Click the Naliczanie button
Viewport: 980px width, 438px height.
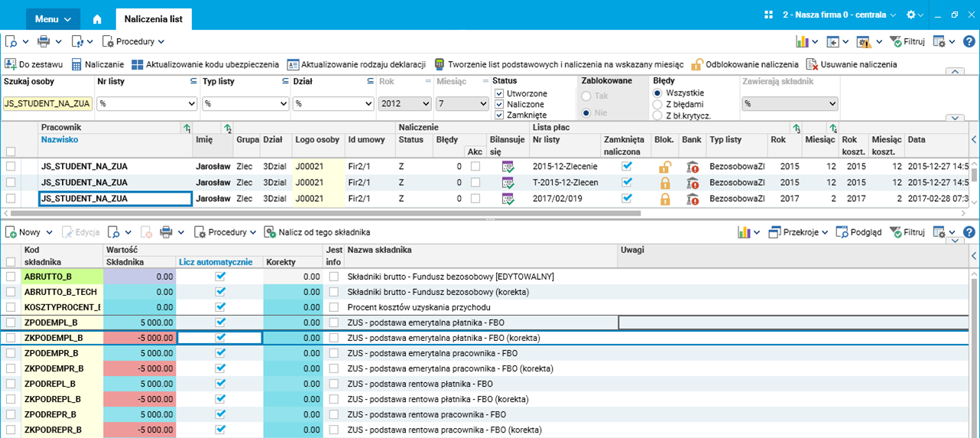[x=98, y=65]
